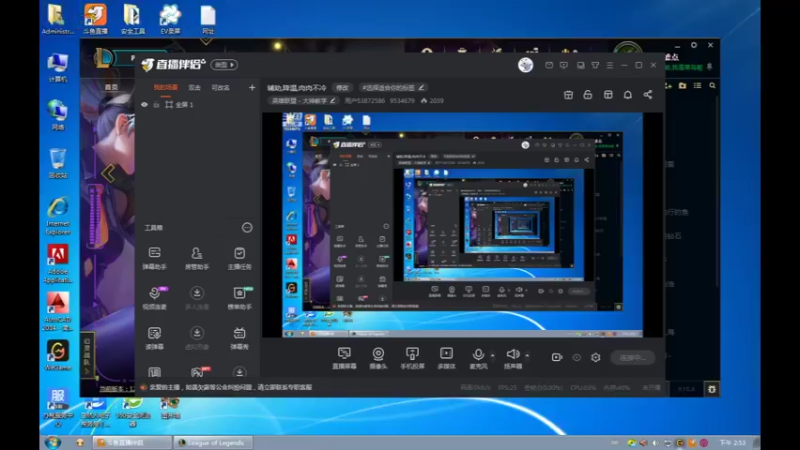800x450 pixels.
Task: Open the 房管助手 tool
Action: pos(196,258)
